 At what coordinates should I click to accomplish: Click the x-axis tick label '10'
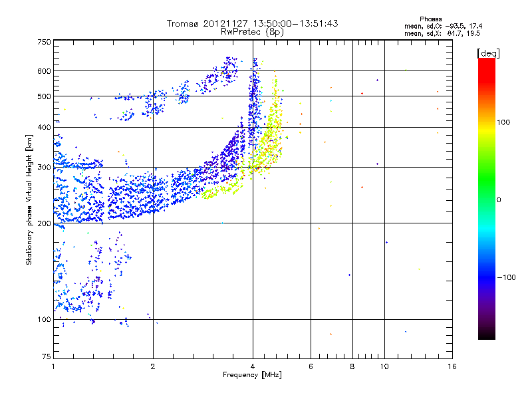(384, 366)
